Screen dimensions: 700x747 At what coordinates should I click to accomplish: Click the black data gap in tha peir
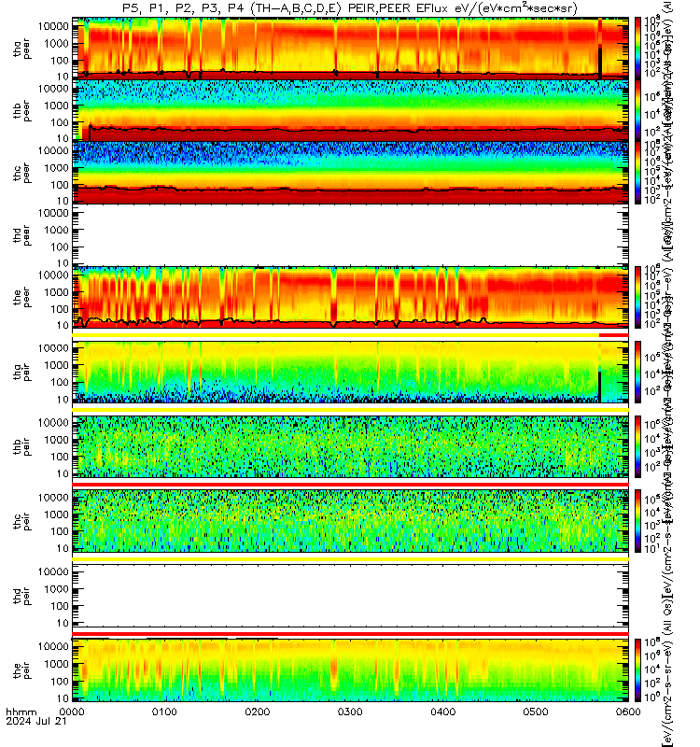point(599,387)
